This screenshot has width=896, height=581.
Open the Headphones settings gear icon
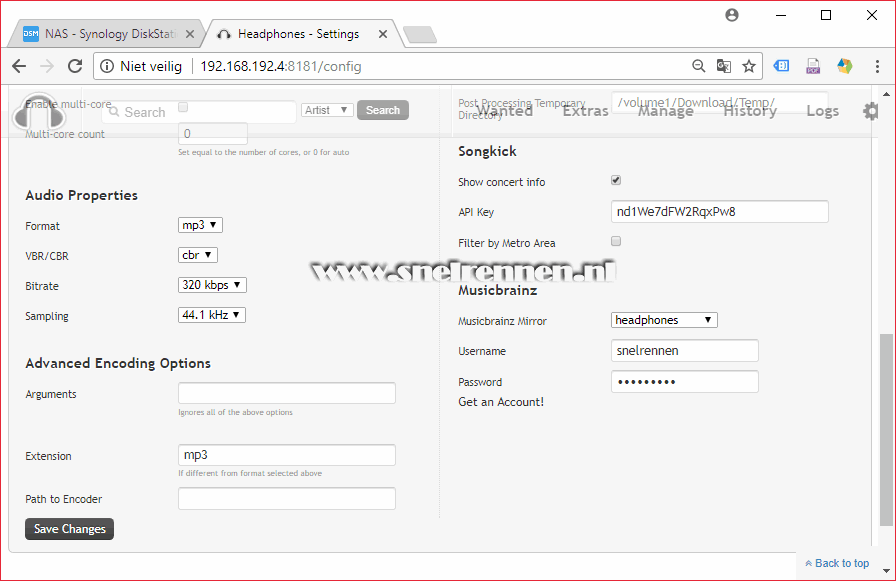pyautogui.click(x=870, y=111)
